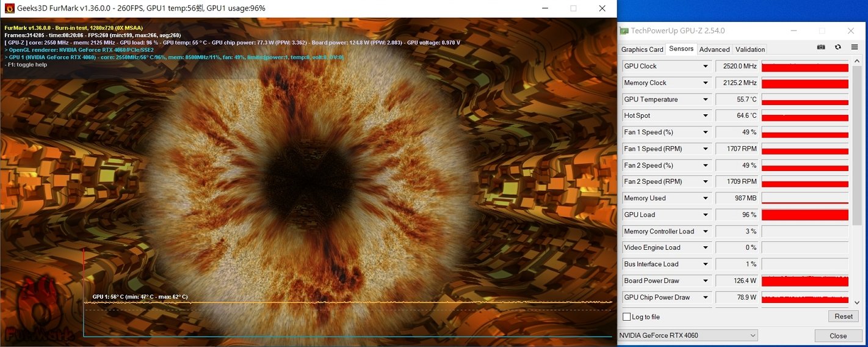
Task: Expand the GPU Chip Power Draw dropdown
Action: 706,297
